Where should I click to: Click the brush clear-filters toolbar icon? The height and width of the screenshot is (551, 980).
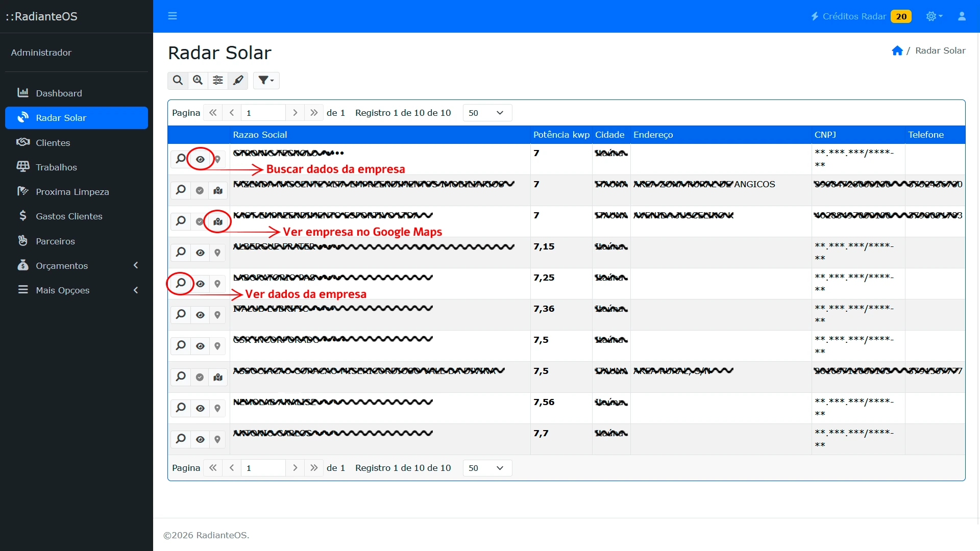click(x=238, y=80)
